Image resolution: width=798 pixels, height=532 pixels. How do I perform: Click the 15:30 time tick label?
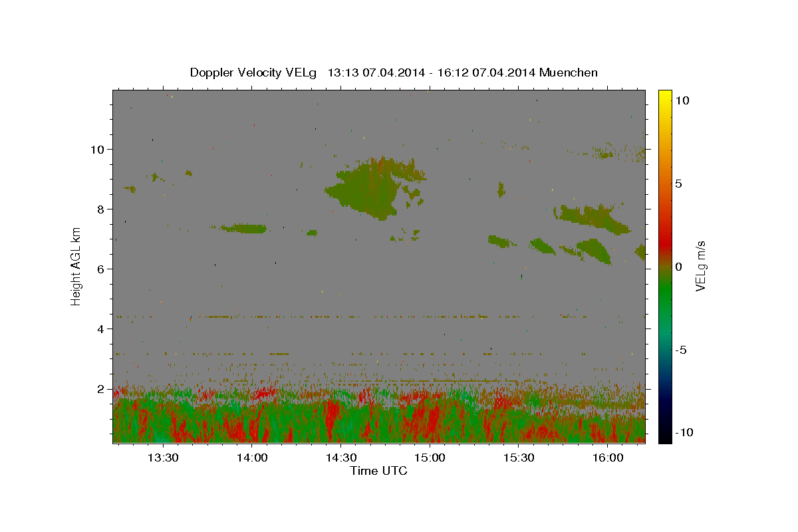(x=519, y=458)
